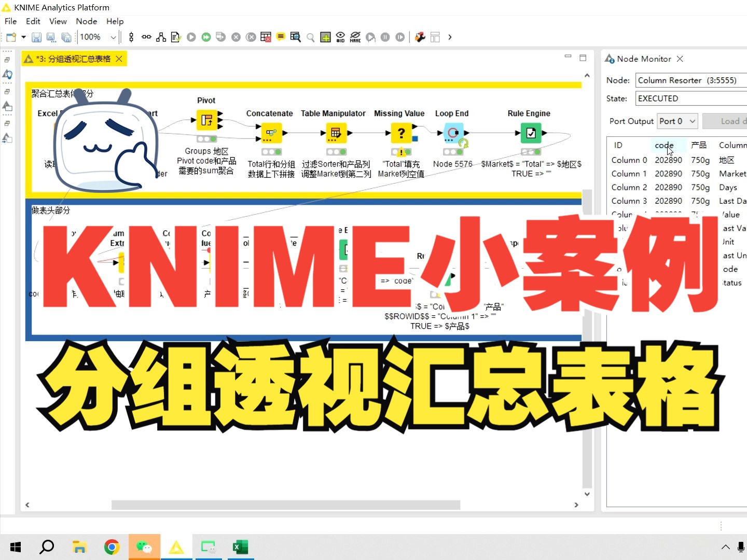Toggle the hide node NAME icon
The height and width of the screenshot is (560, 747).
click(355, 37)
